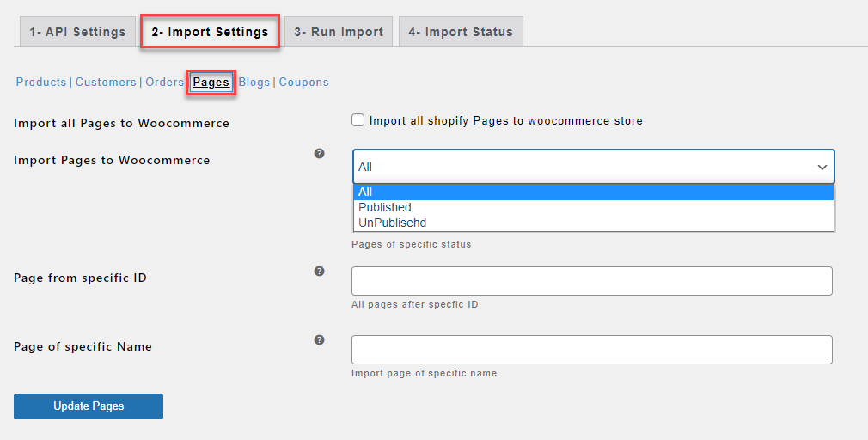Viewport: 868px width, 440px height.
Task: Go to the 3- Run Import tab
Action: click(x=339, y=32)
